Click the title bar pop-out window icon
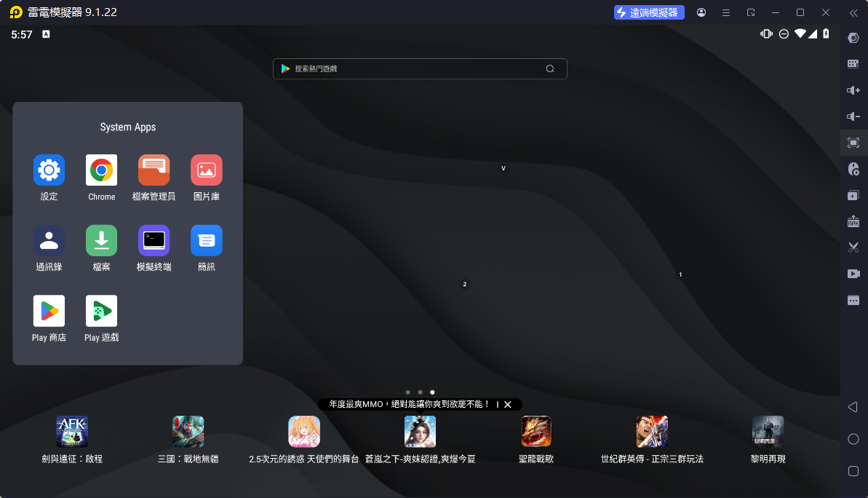This screenshot has width=868, height=498. tap(751, 12)
